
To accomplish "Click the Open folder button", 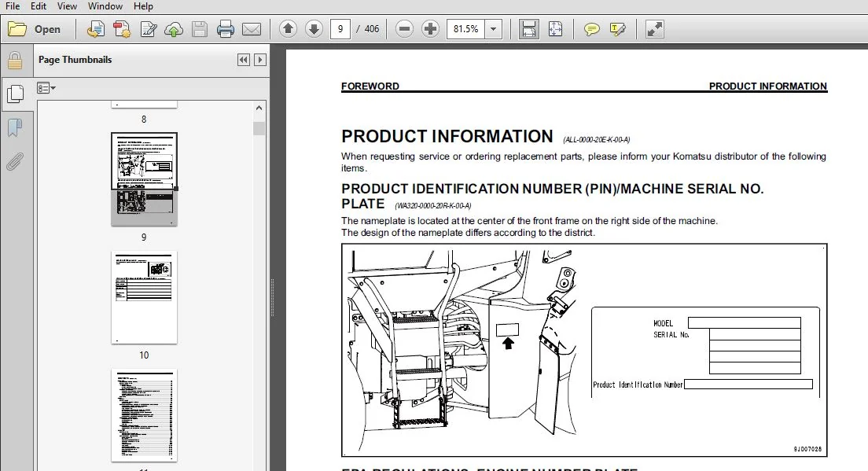I will tap(35, 29).
